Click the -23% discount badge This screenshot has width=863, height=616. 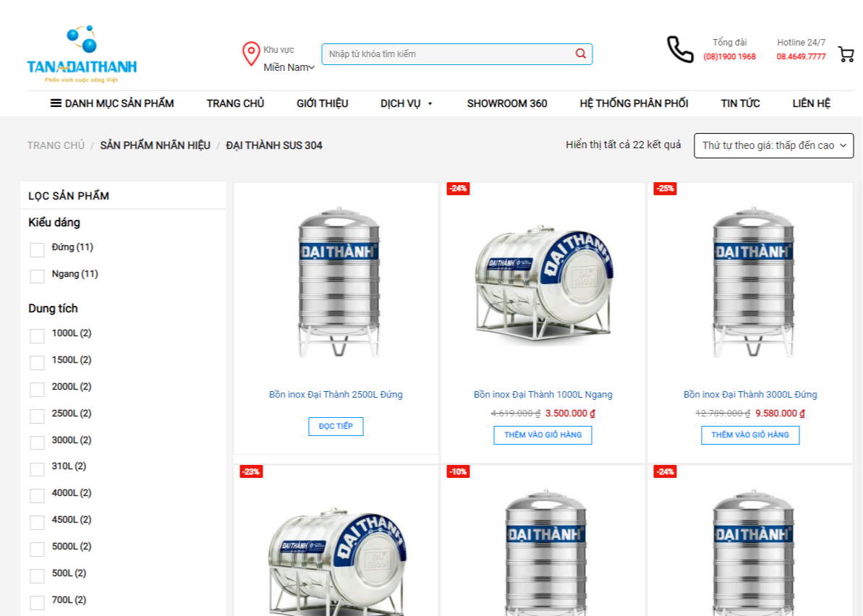pyautogui.click(x=251, y=472)
